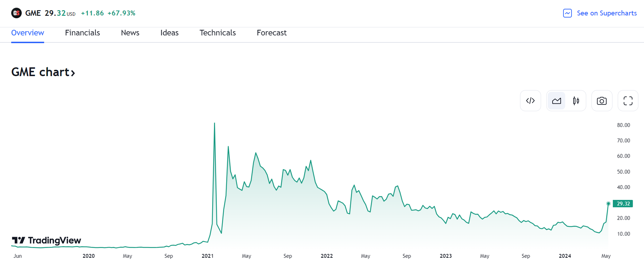This screenshot has height=269, width=644.
Task: Switch to candlestick chart view
Action: point(576,101)
